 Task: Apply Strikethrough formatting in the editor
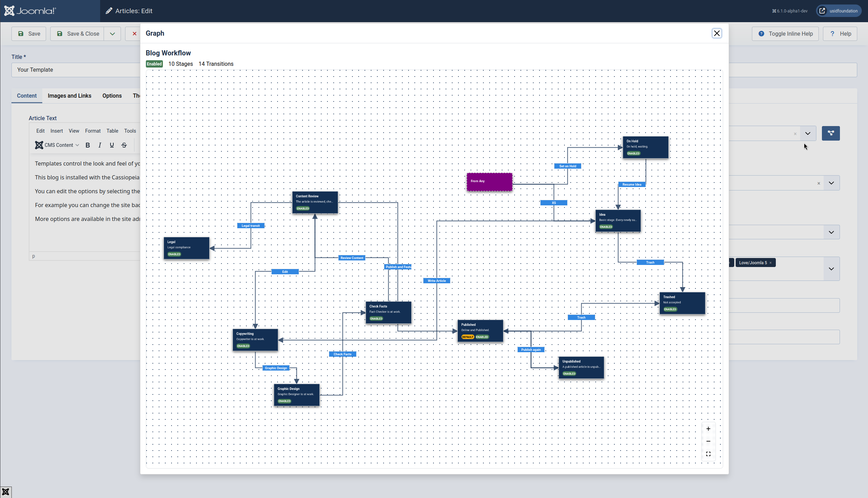point(124,145)
